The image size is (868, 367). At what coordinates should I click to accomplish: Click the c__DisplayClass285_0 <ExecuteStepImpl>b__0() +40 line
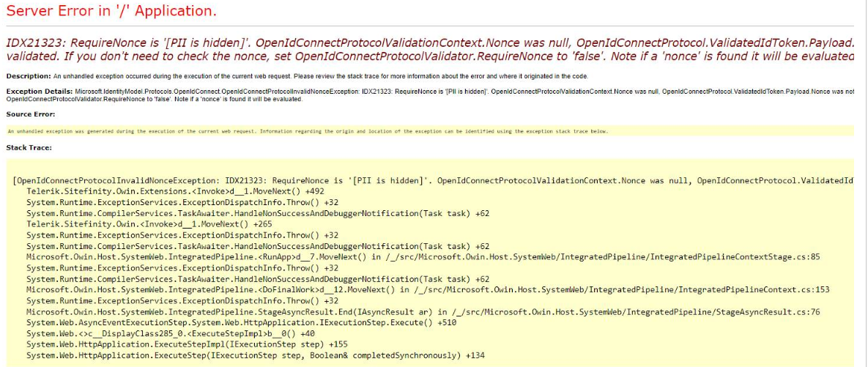point(171,333)
